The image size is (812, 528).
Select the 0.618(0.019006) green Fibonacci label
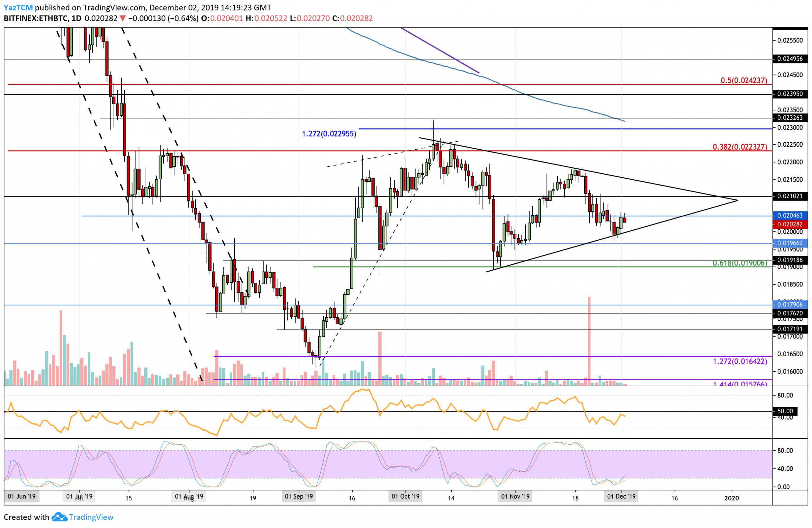740,263
